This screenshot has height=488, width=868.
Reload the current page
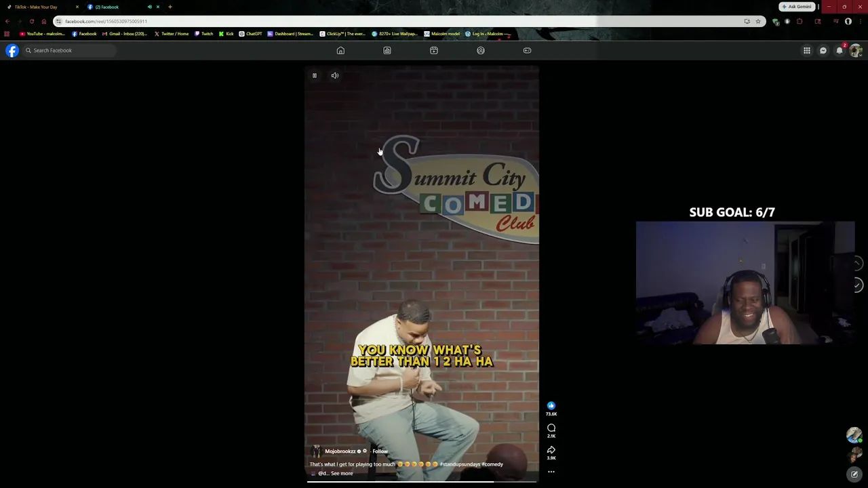tap(31, 21)
